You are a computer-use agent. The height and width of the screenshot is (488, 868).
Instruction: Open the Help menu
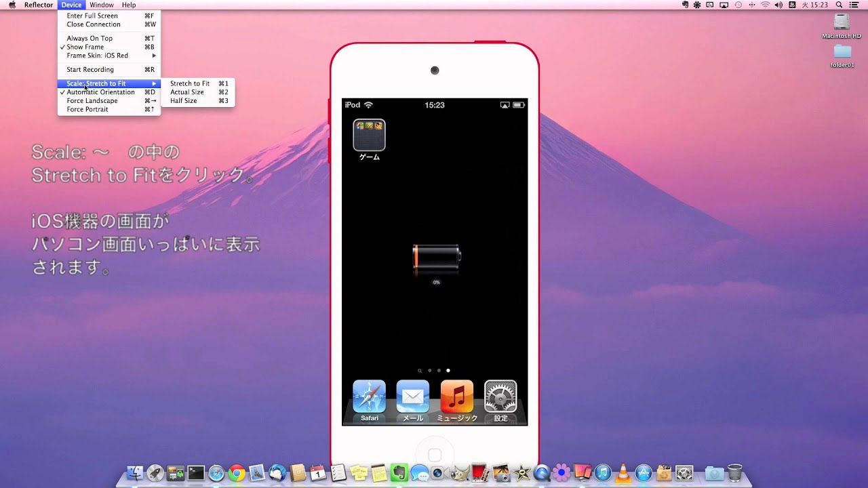129,5
